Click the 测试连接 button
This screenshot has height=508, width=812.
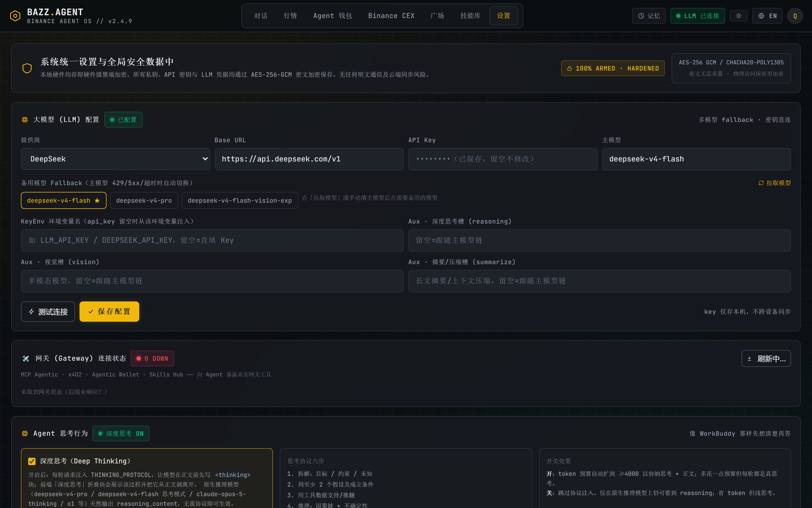click(48, 312)
